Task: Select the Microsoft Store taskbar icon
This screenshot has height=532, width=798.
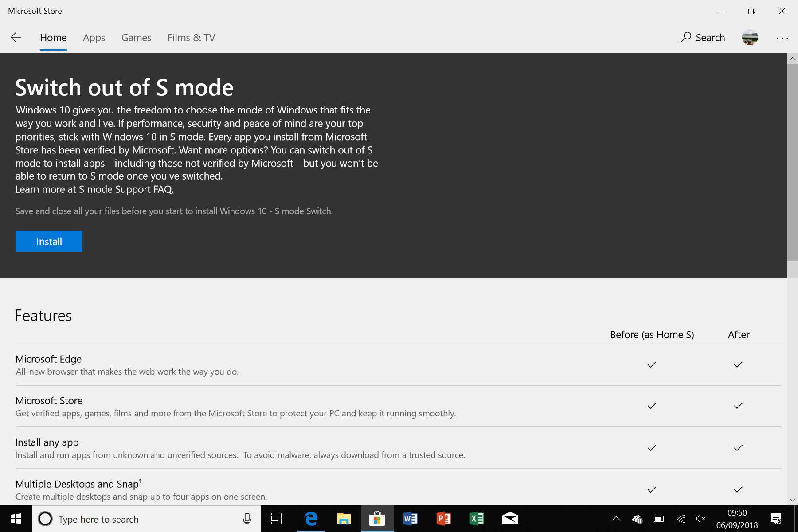Action: (x=377, y=519)
